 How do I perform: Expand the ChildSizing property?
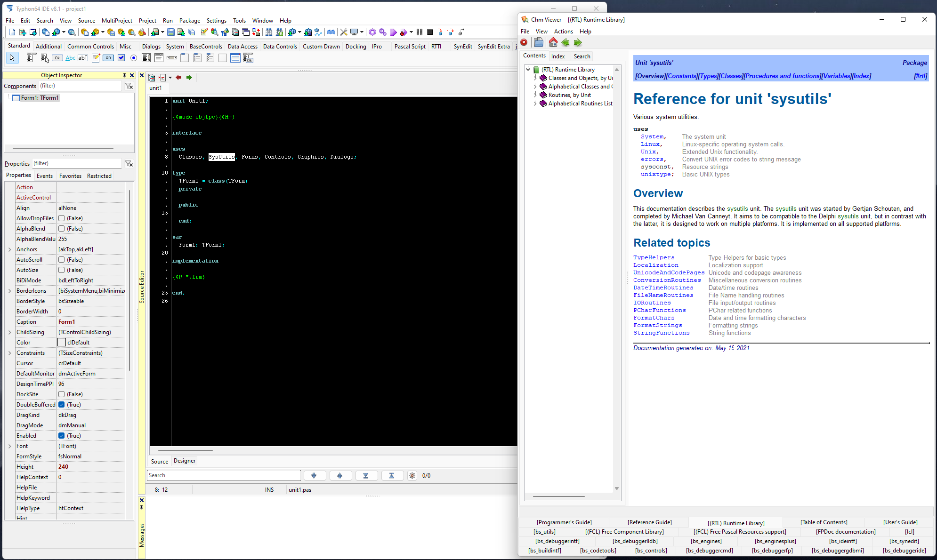point(10,332)
